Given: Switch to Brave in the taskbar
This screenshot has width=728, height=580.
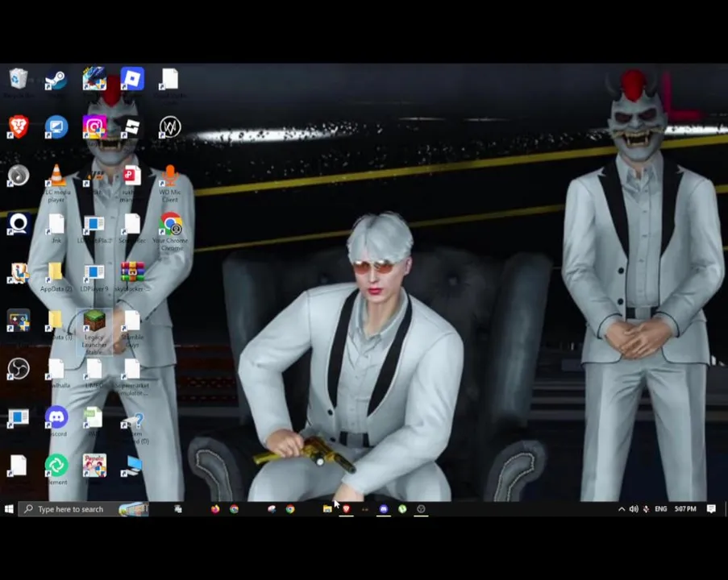Looking at the screenshot, I should click(346, 509).
